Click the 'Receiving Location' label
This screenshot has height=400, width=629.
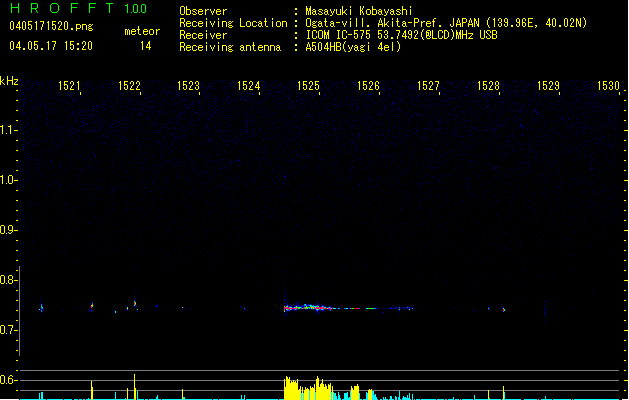tap(233, 23)
